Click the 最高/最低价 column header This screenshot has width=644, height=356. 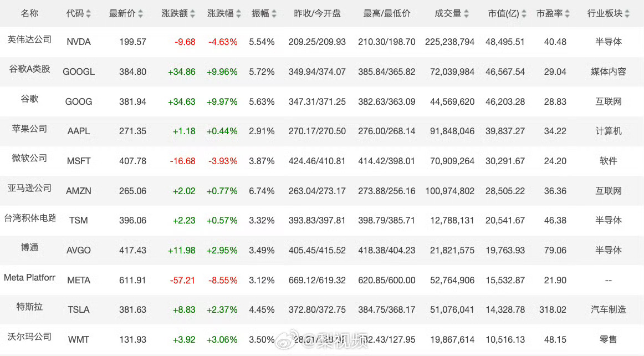pyautogui.click(x=386, y=13)
